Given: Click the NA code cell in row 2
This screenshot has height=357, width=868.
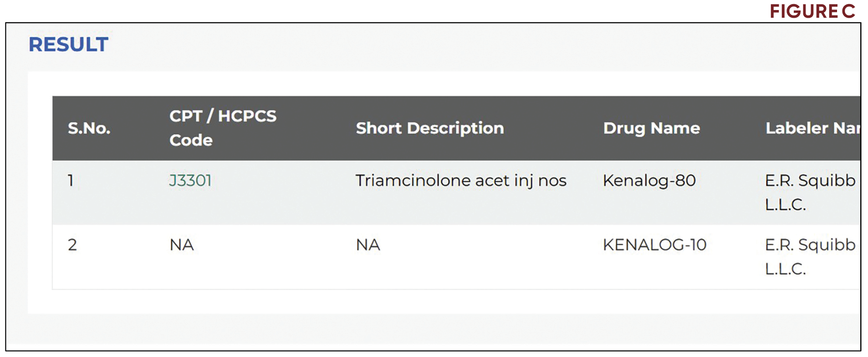Looking at the screenshot, I should point(181,245).
